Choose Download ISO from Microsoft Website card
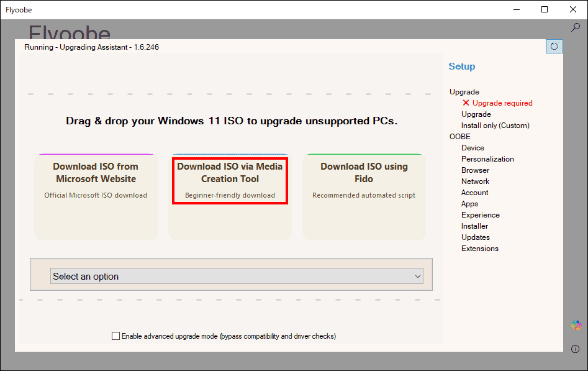The height and width of the screenshot is (371, 588). click(x=96, y=196)
